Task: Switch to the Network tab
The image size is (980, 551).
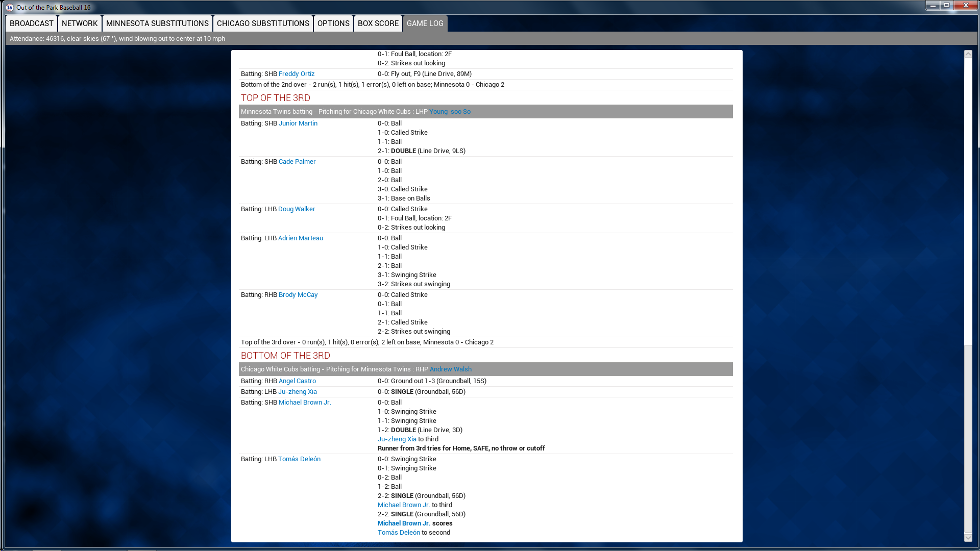Action: 80,23
